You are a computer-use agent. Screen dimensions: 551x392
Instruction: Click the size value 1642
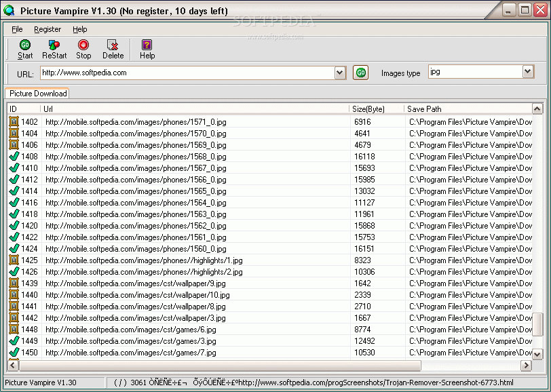(x=362, y=283)
